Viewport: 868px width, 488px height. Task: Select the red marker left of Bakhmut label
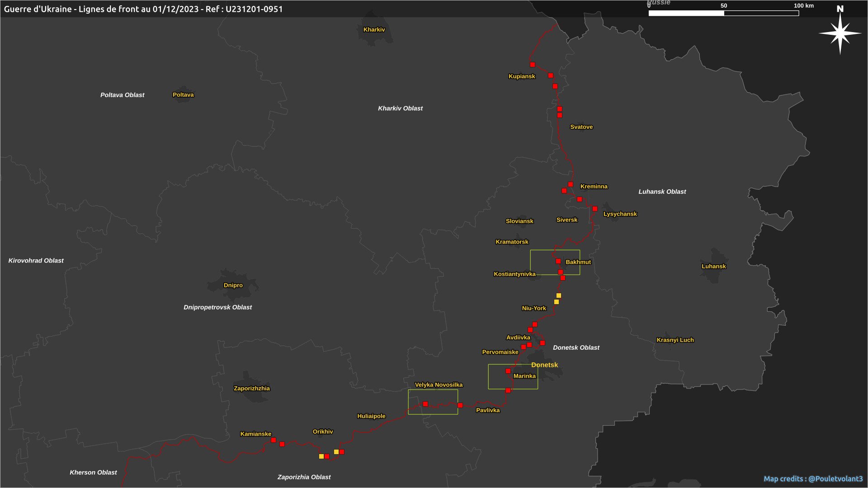point(558,262)
